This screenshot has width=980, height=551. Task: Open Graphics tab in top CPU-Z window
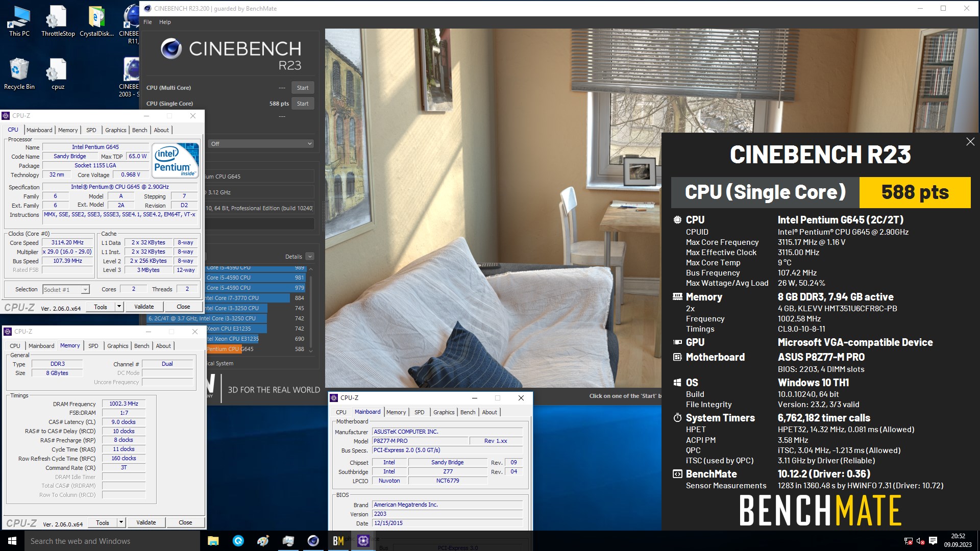click(x=116, y=130)
